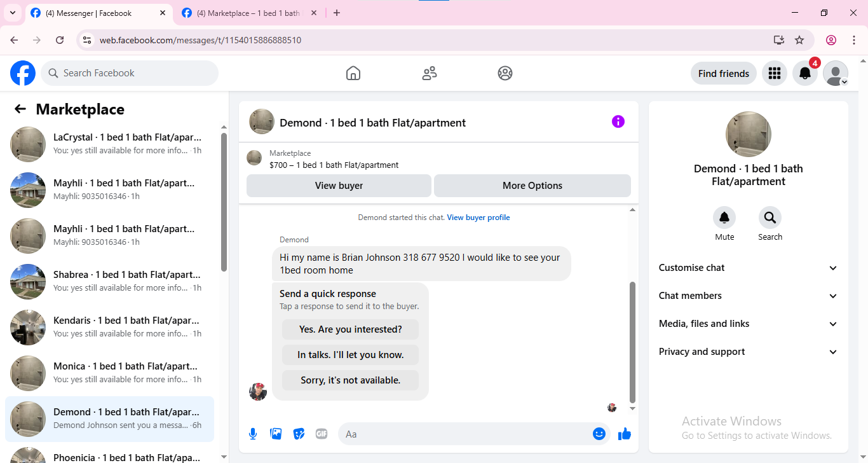The image size is (868, 463).
Task: Expand the Customise chat section
Action: coord(749,268)
